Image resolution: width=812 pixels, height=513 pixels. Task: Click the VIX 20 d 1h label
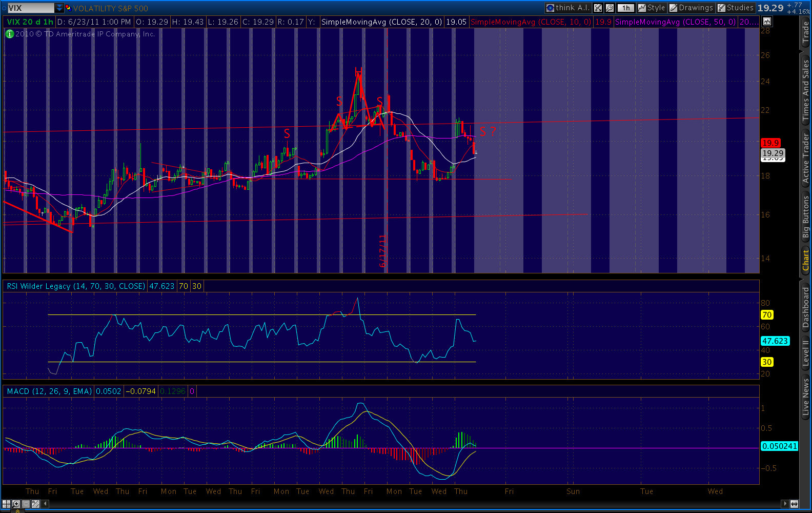30,22
